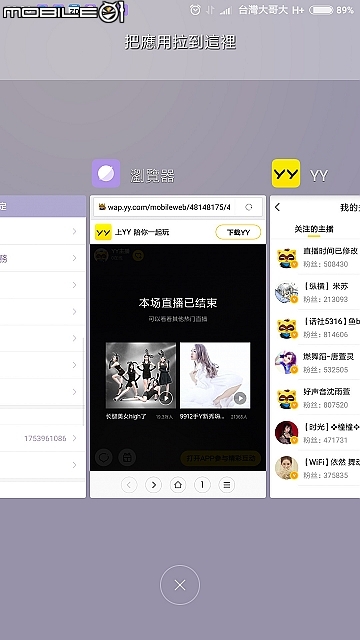Click the browser back arrow button

(129, 485)
